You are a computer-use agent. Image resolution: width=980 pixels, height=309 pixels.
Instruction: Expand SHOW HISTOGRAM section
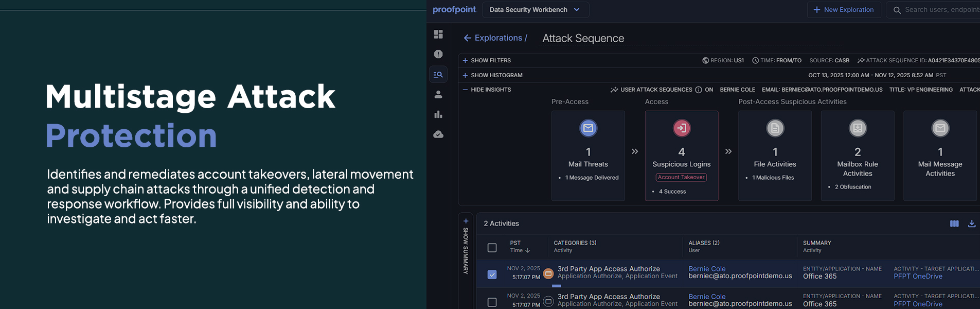492,75
